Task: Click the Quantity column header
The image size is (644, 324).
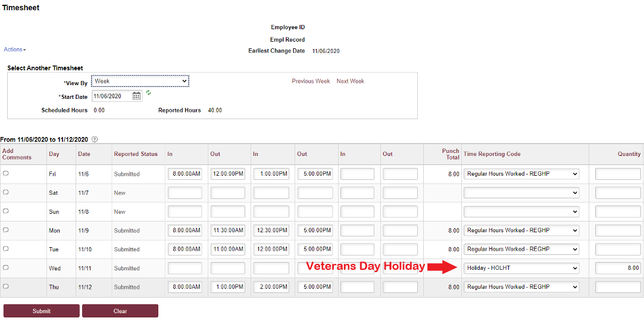Action: tap(629, 154)
